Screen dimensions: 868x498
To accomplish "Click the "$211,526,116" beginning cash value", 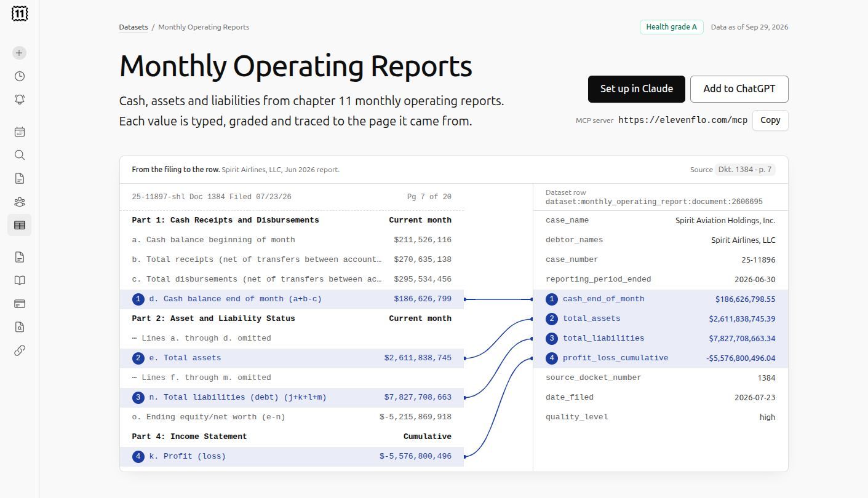I will [x=423, y=240].
